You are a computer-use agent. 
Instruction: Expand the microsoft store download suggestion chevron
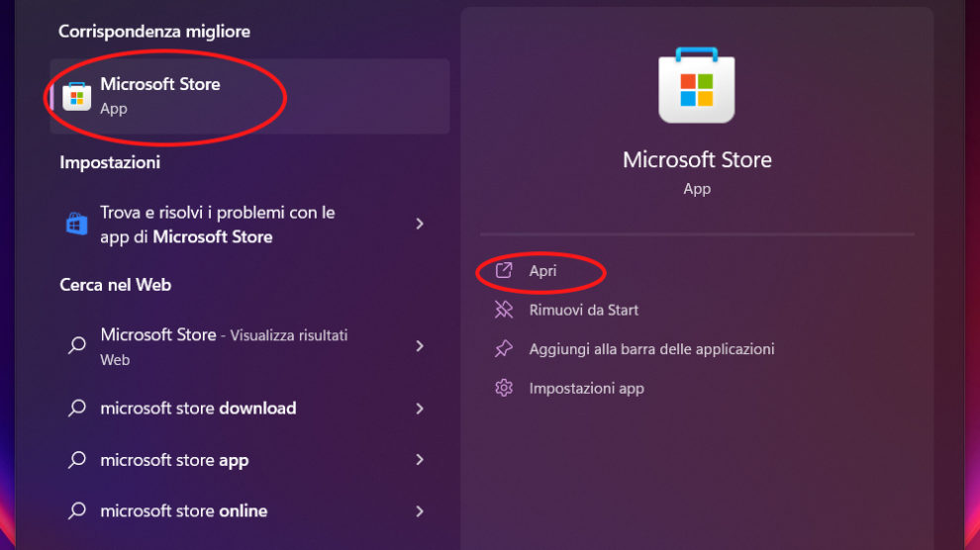point(420,409)
